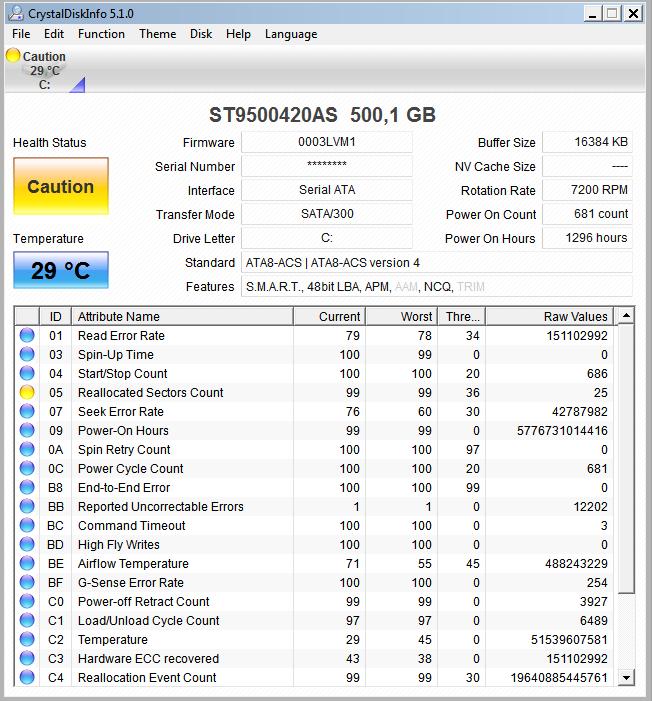Click the blue status orb for C2 Temperature

point(27,639)
